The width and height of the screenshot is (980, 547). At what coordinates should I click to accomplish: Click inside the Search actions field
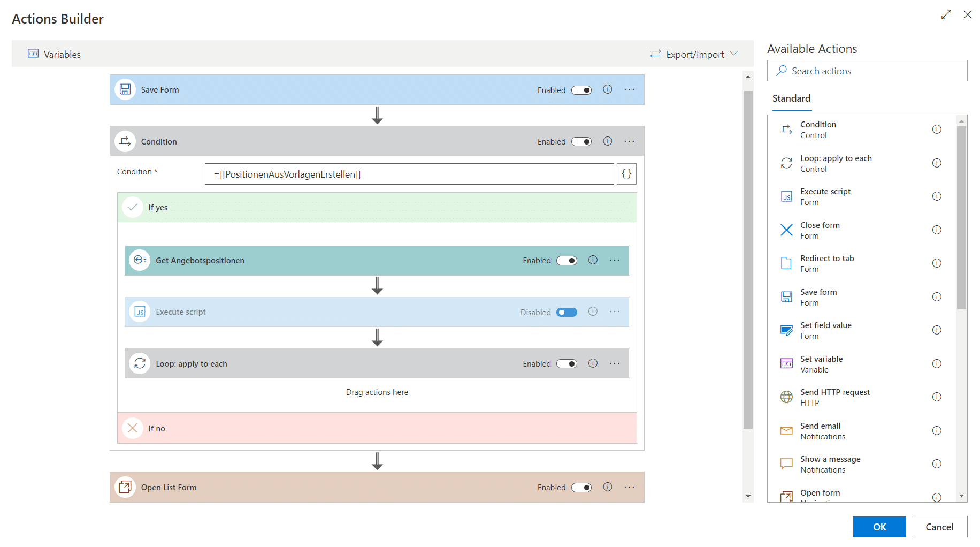[867, 71]
